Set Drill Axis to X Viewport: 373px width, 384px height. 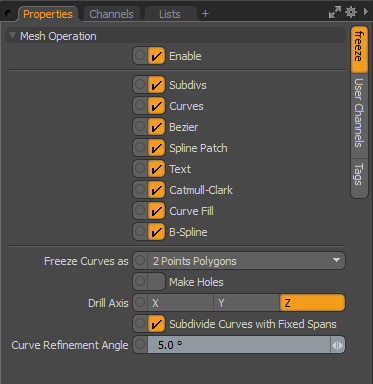180,303
